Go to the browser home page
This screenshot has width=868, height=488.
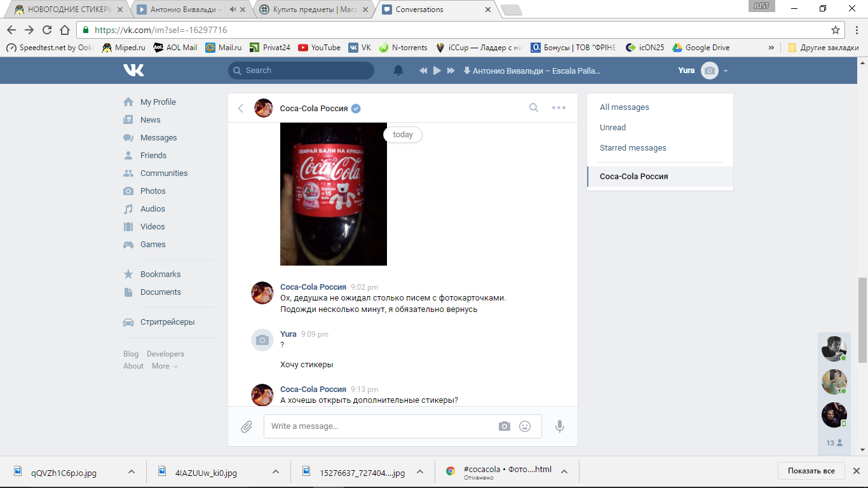[x=65, y=30]
